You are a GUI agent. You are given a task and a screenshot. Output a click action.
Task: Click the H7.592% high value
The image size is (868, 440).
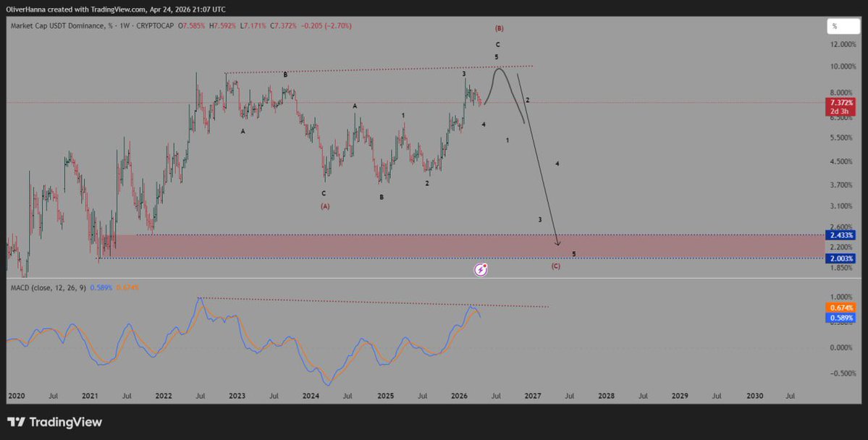click(223, 26)
